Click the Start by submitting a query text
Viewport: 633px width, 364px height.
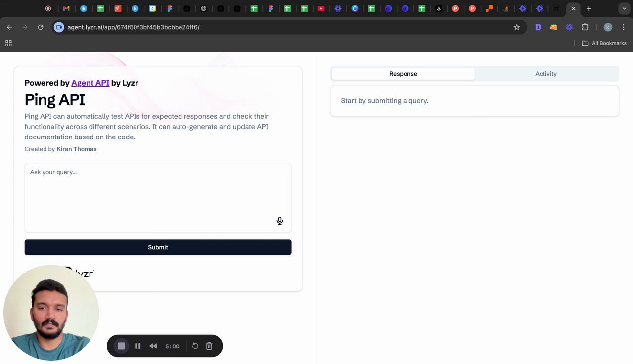tap(384, 101)
